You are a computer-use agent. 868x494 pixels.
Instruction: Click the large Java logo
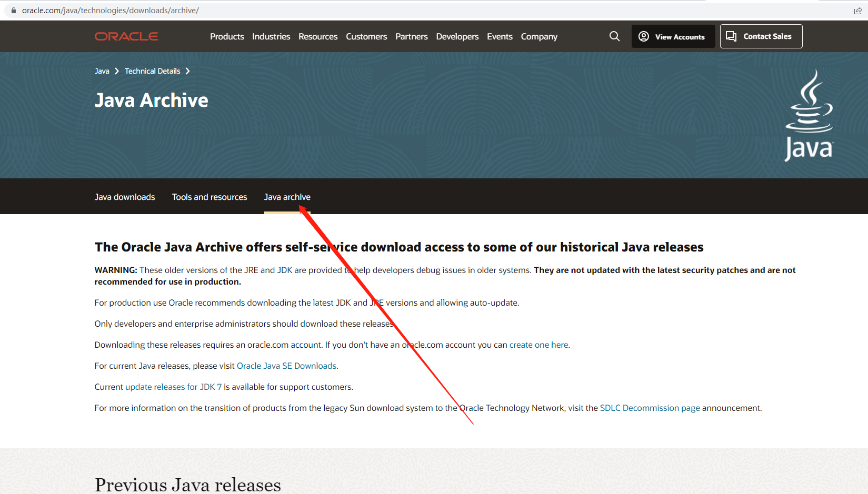pos(809,116)
